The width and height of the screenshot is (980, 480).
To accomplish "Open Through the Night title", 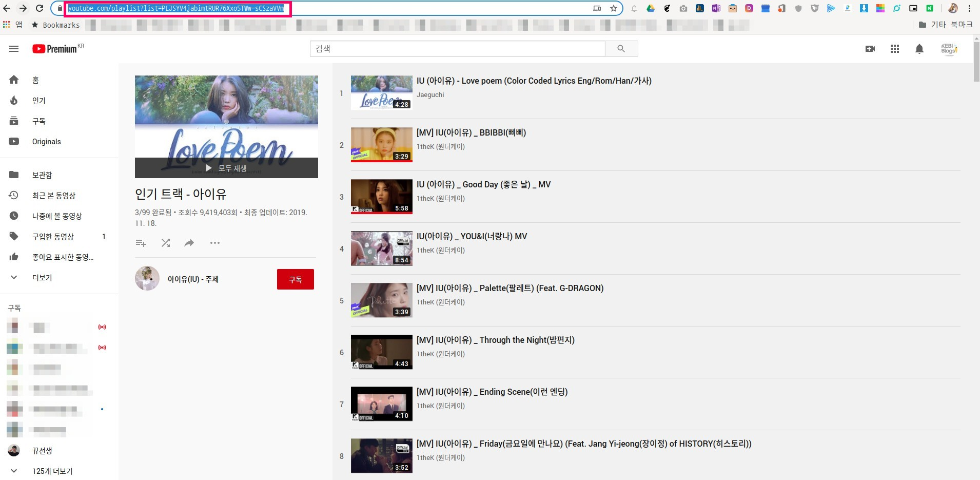I will point(496,340).
